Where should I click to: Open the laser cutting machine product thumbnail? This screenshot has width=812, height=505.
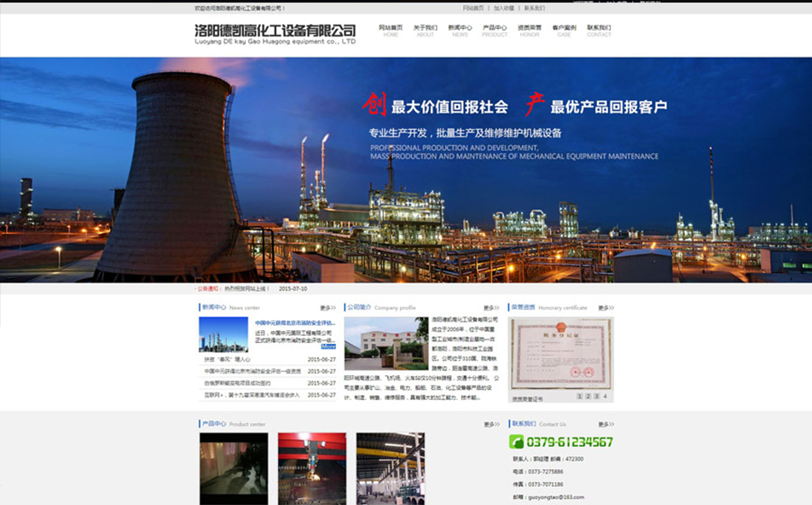tap(311, 467)
